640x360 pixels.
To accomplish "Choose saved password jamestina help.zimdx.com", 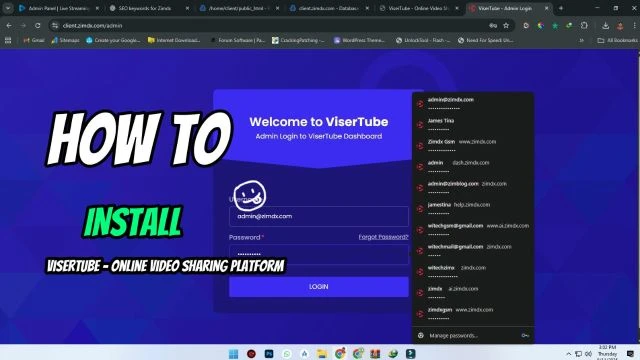I will [x=473, y=209].
